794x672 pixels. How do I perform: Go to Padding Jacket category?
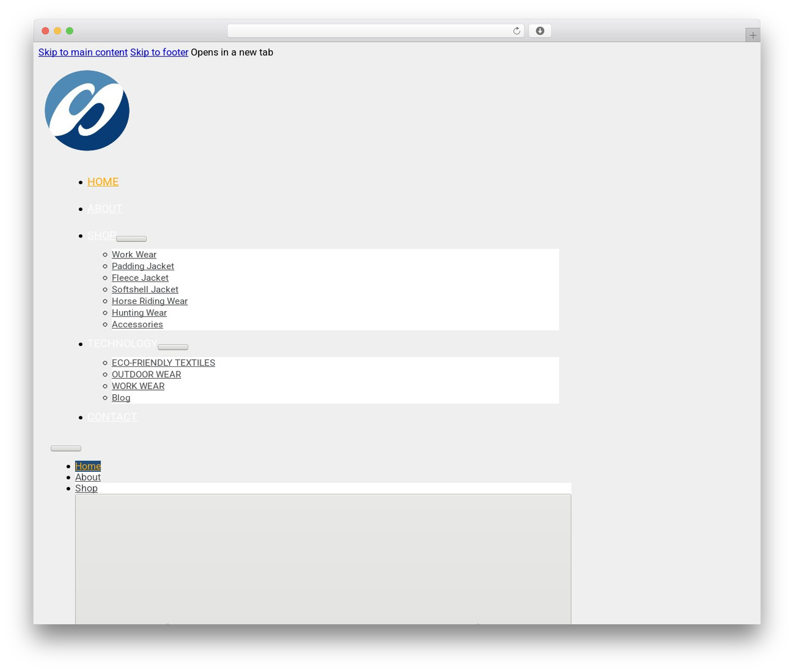pyautogui.click(x=143, y=266)
